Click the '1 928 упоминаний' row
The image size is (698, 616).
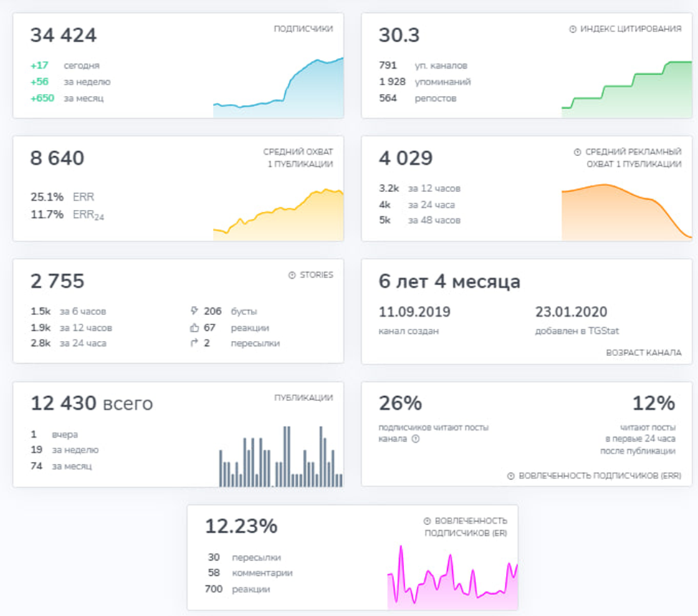pos(425,82)
